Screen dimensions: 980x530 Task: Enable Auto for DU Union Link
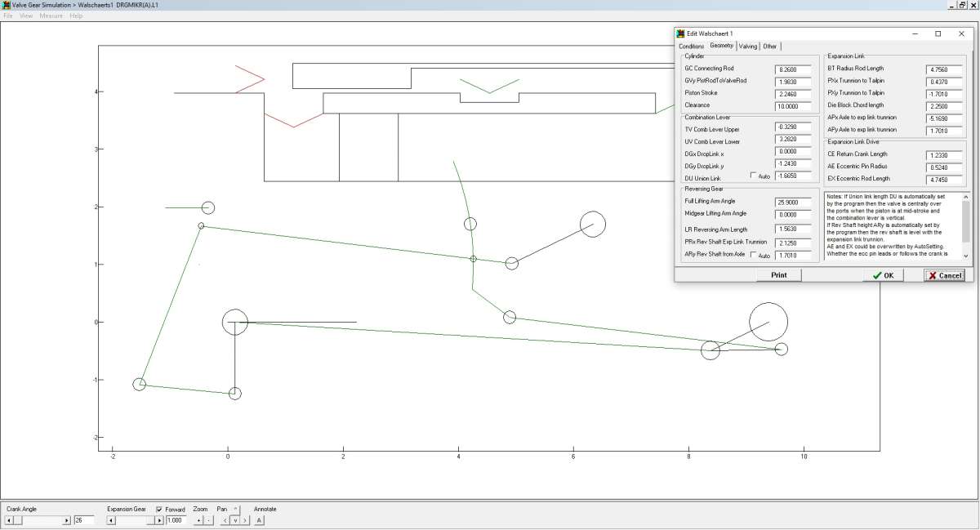tap(753, 176)
